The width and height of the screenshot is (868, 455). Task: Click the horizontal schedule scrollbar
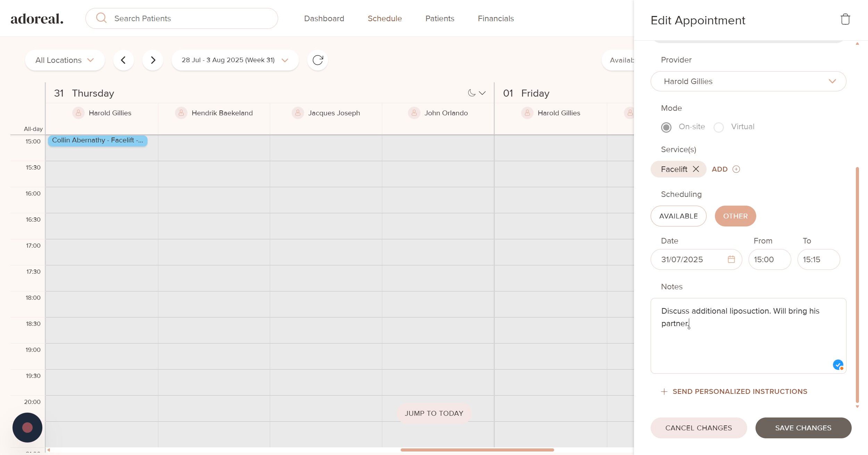click(477, 450)
